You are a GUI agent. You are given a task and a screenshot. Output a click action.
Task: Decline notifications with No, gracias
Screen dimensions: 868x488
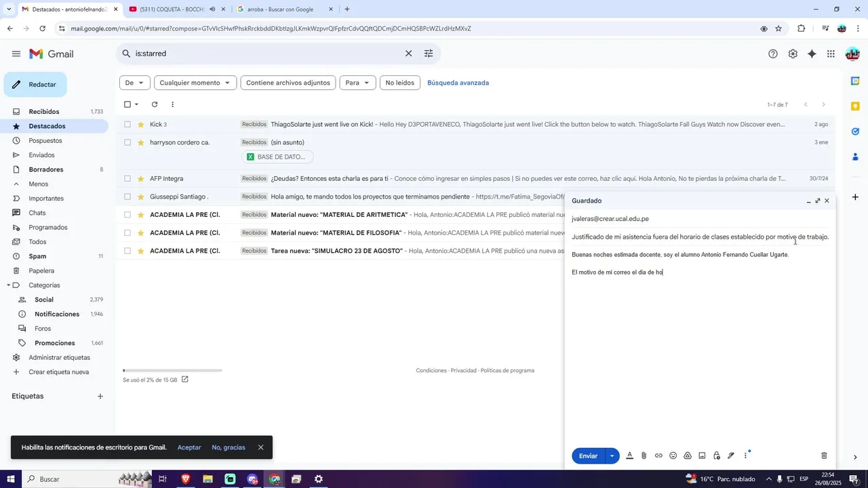click(x=229, y=447)
